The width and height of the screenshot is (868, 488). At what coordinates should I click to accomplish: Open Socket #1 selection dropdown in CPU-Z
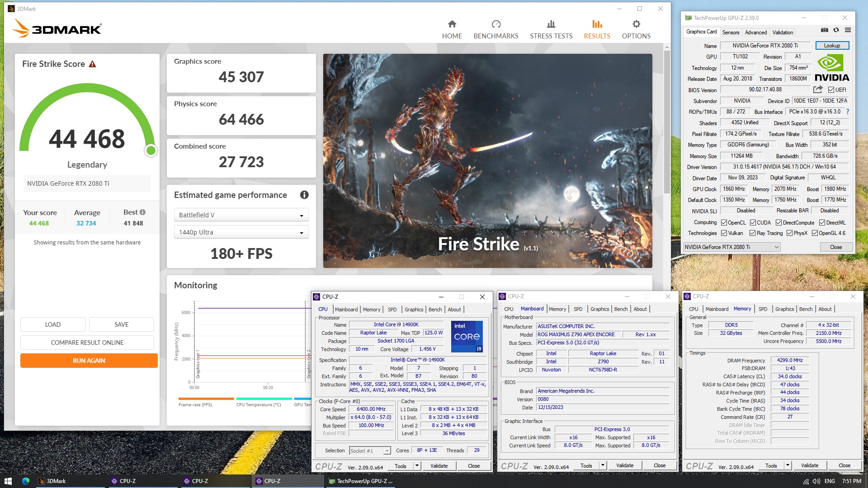370,451
